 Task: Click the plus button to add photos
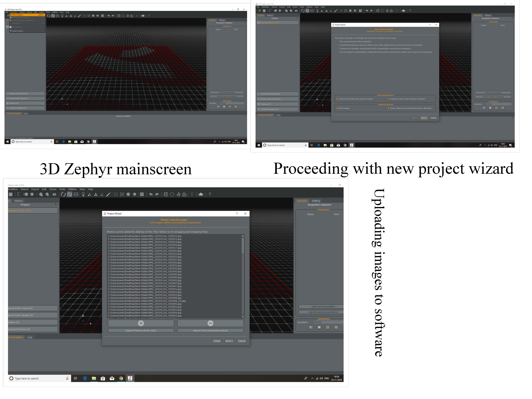(141, 323)
